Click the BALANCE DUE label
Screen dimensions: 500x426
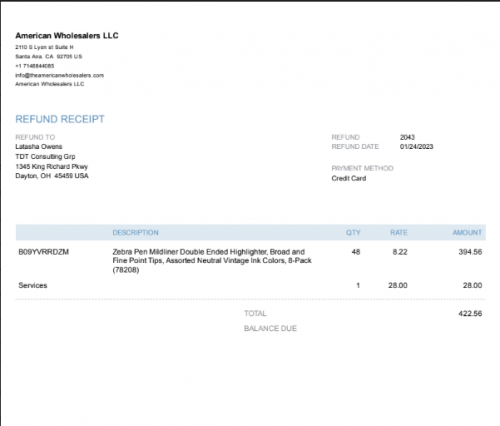pyautogui.click(x=270, y=328)
